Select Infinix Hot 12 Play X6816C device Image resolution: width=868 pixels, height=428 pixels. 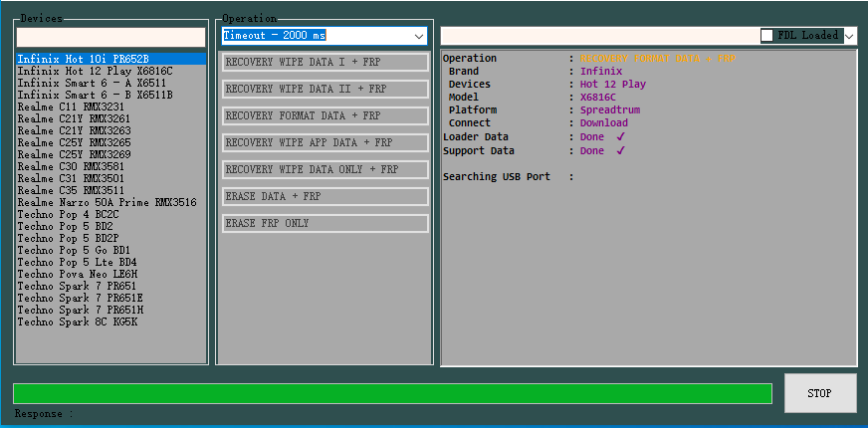(111, 71)
